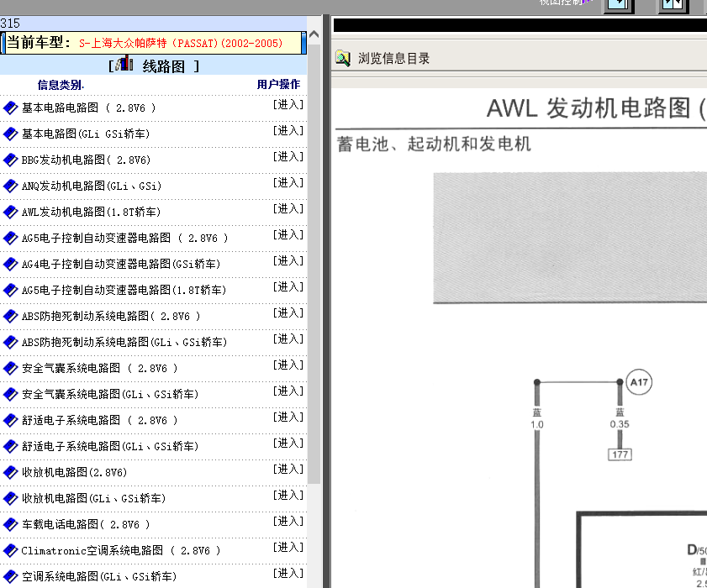Viewport: 707px width, 588px height.
Task: Select the 车载电话电路图( 2.8V6 ) row text
Action: click(86, 525)
